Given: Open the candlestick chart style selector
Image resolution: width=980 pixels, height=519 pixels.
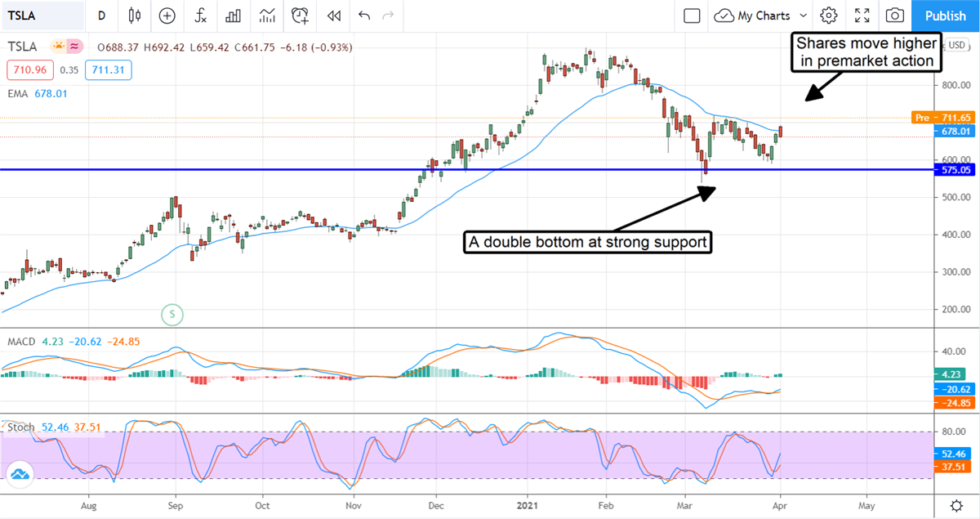Looking at the screenshot, I should pyautogui.click(x=135, y=16).
